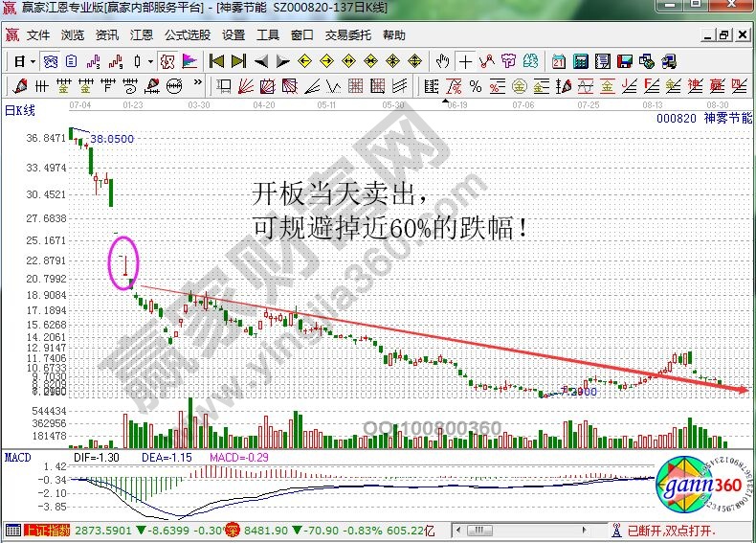Jump to first bar with skip-start arrow
This screenshot has height=543, width=756.
(217, 61)
